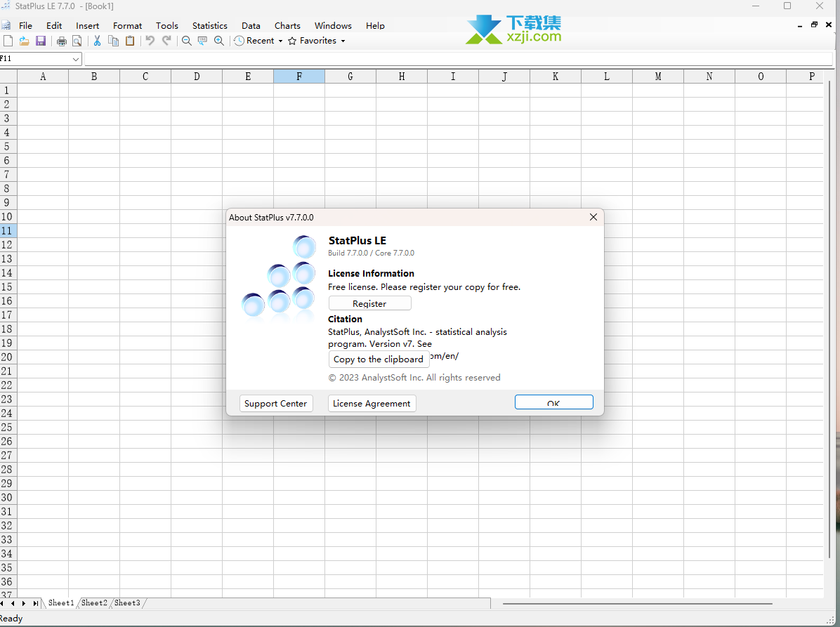Screen dimensions: 840x627
Task: Click the Register button
Action: point(369,303)
